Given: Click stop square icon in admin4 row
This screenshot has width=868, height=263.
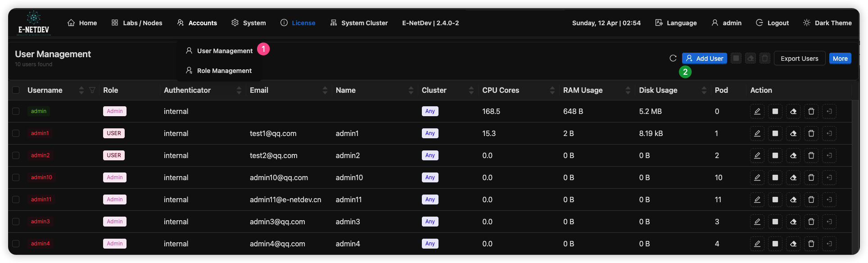Looking at the screenshot, I should point(775,244).
